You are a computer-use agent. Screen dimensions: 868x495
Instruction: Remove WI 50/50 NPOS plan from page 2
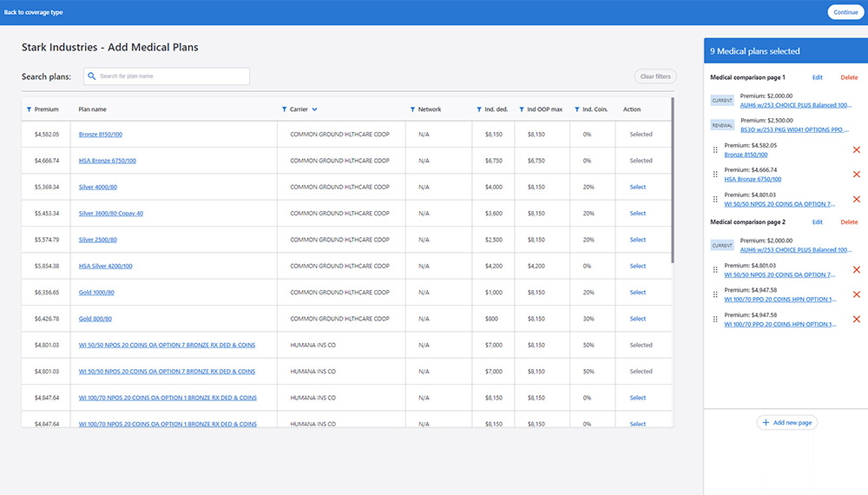[857, 270]
